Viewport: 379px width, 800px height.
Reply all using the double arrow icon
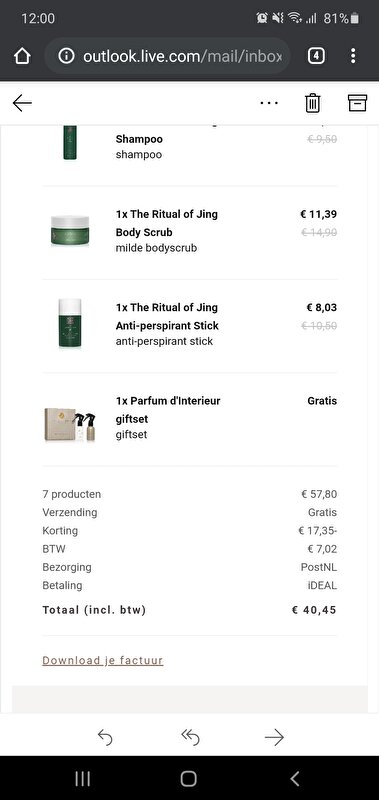pos(190,737)
